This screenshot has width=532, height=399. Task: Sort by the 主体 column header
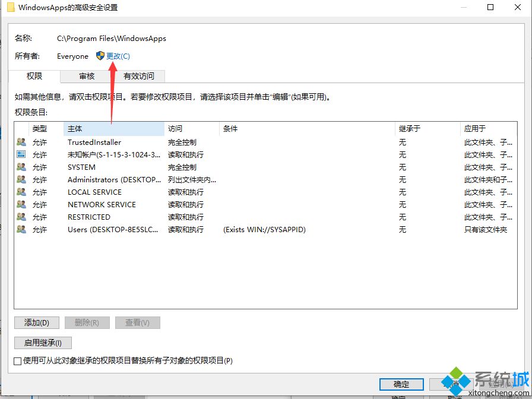click(x=113, y=128)
